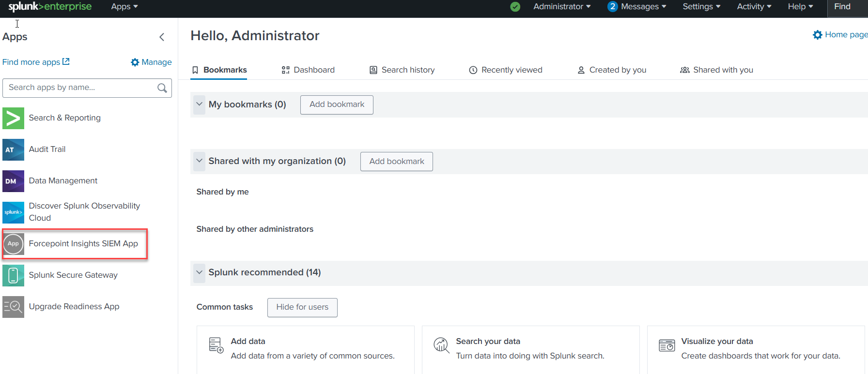Click the green health status check icon
Screen dimensions: 868x374
(x=515, y=7)
